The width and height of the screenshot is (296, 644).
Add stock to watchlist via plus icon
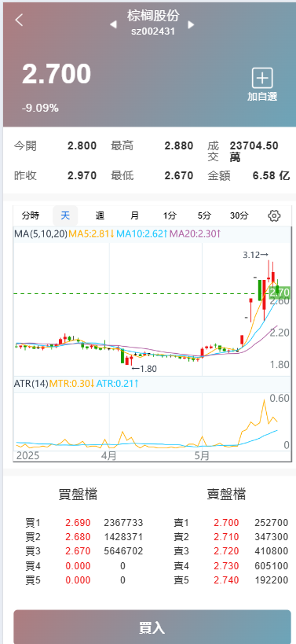coord(262,78)
